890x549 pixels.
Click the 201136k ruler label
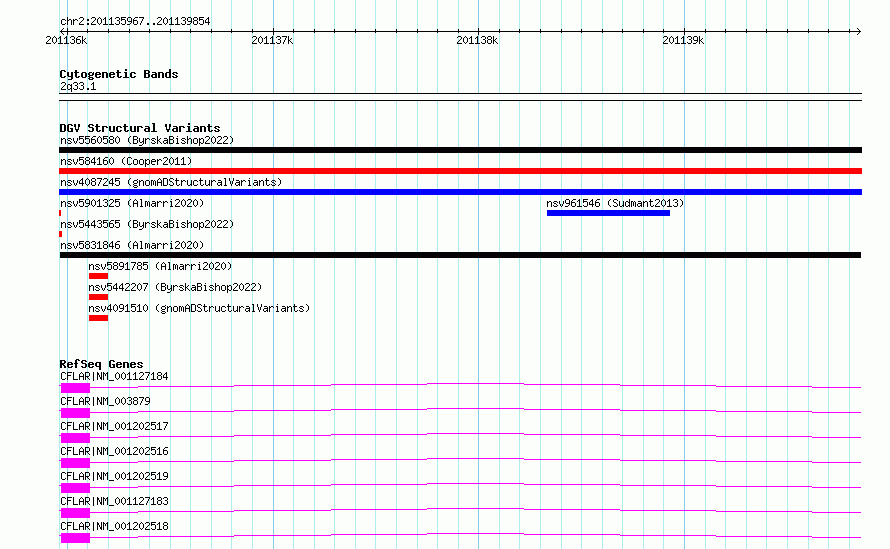(x=66, y=40)
